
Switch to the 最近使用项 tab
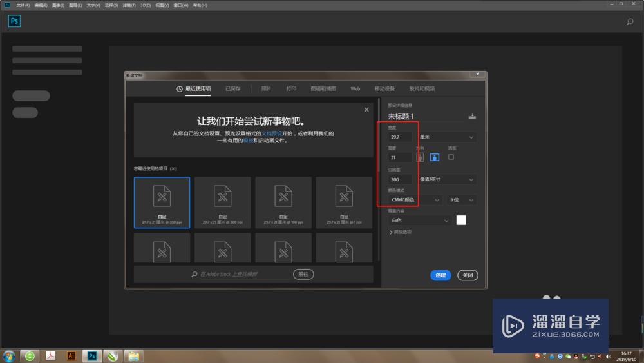click(x=198, y=89)
